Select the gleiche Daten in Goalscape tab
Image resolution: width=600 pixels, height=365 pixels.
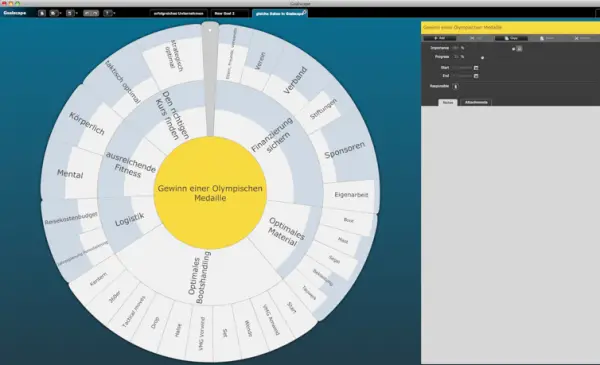[x=280, y=13]
